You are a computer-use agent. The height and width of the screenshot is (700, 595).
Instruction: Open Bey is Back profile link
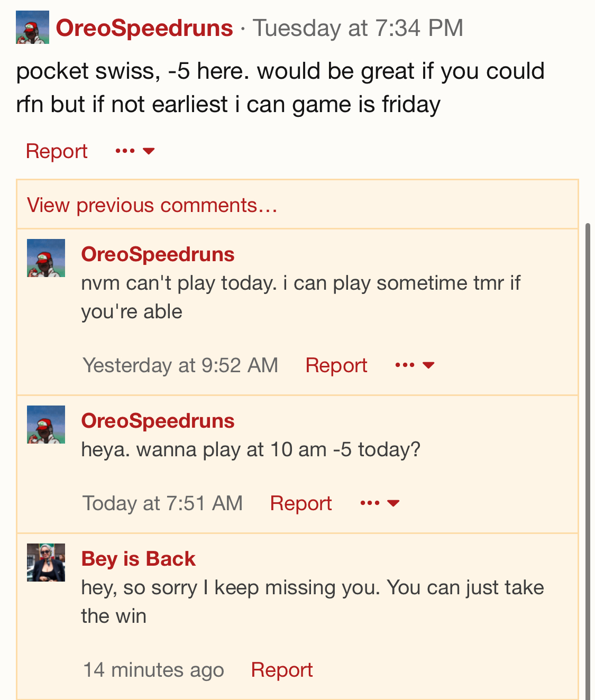click(139, 559)
